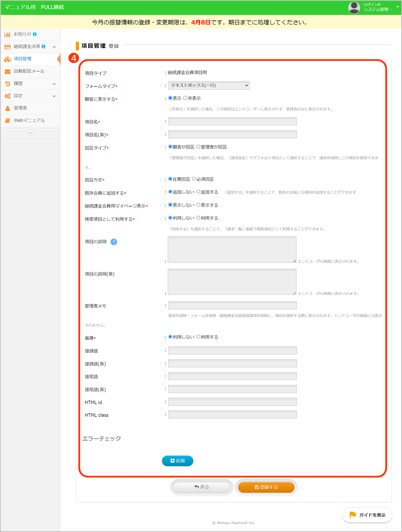402x532 pixels.
Task: Click the お知らせ chart icon in sidebar
Action: 7,35
